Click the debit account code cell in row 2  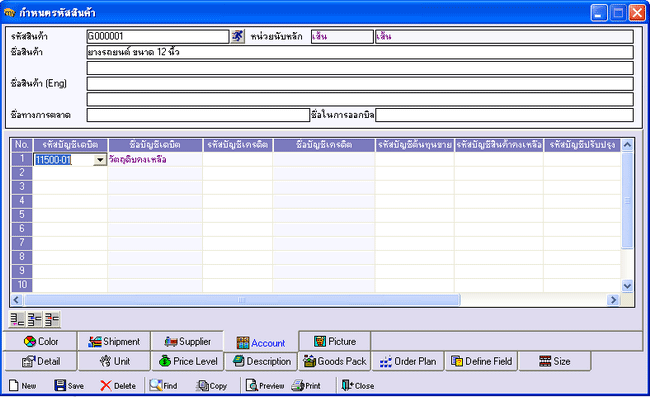[x=70, y=173]
